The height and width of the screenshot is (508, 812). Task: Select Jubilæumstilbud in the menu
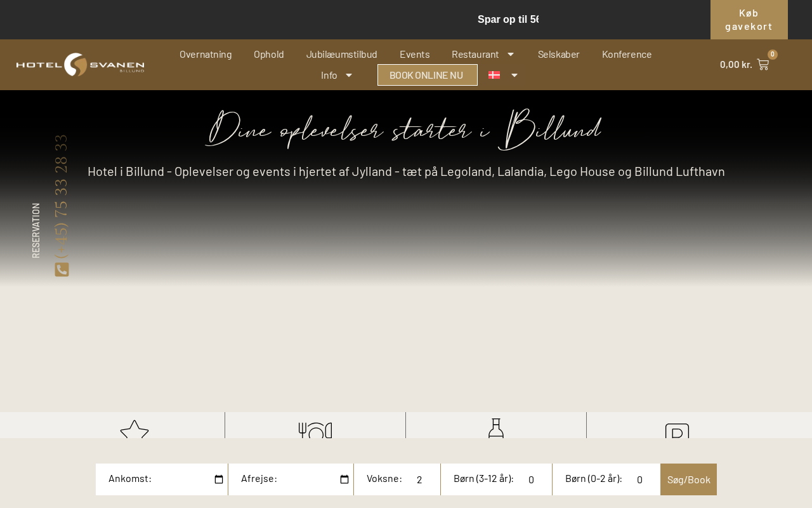click(x=342, y=54)
